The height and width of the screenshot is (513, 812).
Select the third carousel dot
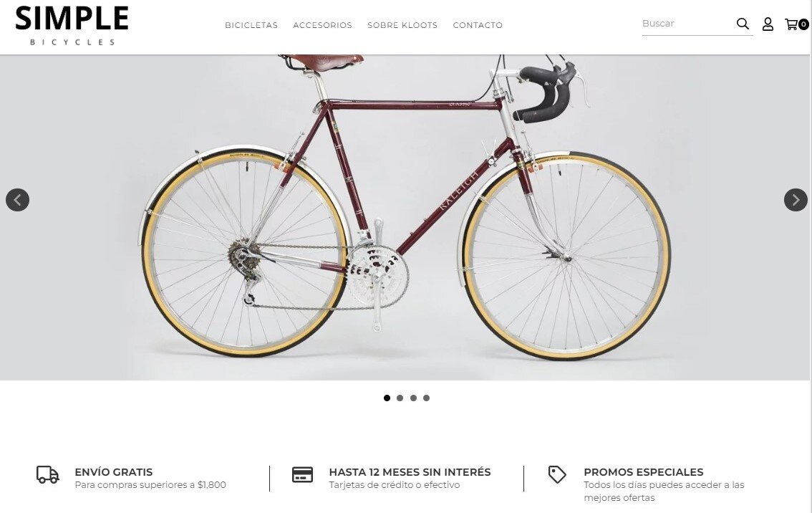[413, 398]
